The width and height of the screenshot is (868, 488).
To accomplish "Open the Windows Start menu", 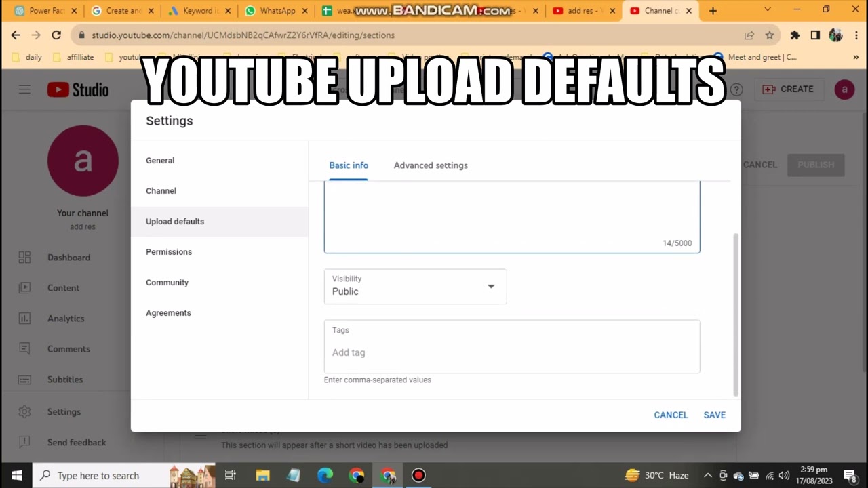I will pos(16,475).
